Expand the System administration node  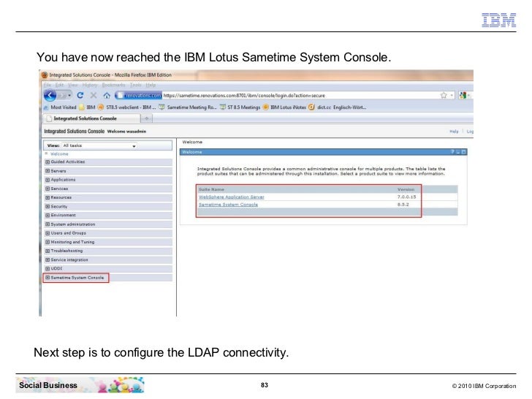(x=47, y=224)
